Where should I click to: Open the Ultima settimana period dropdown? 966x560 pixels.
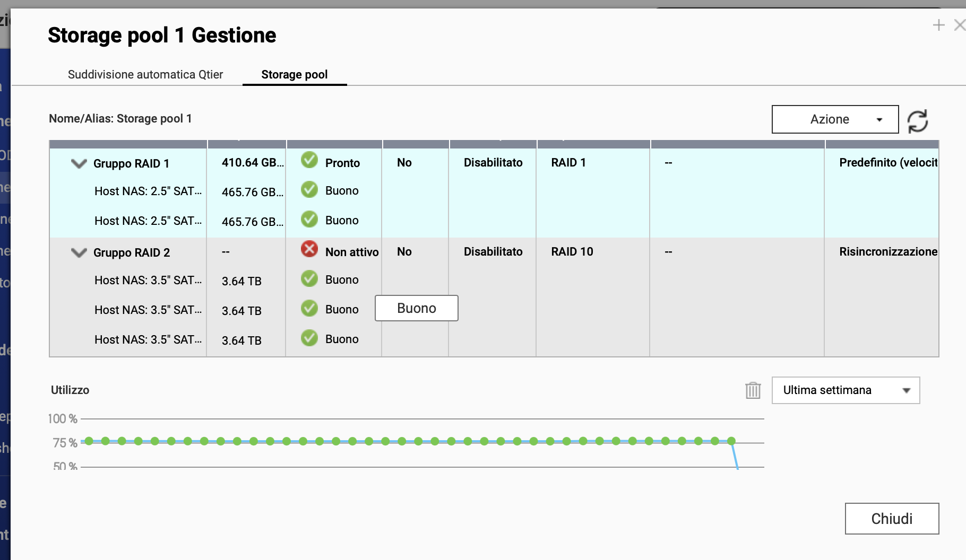click(845, 390)
